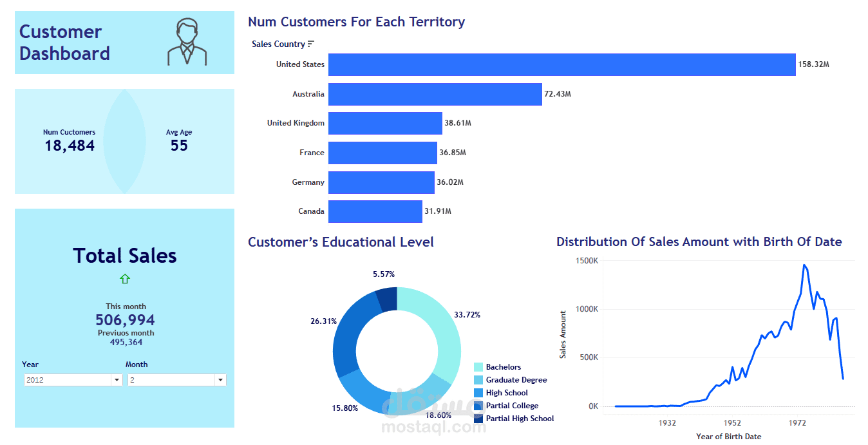Screen dimensions: 868x445
Task: Click the green upward arrow under Total Sales
Action: point(124,279)
